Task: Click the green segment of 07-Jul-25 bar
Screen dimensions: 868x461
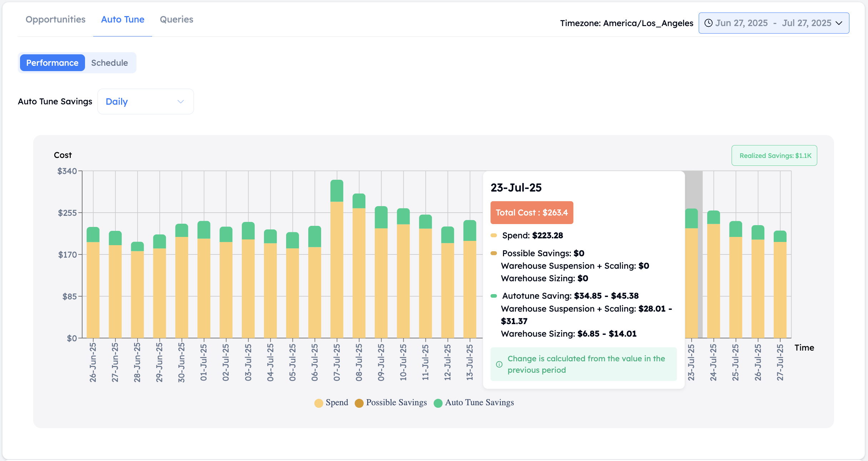Action: click(x=337, y=191)
